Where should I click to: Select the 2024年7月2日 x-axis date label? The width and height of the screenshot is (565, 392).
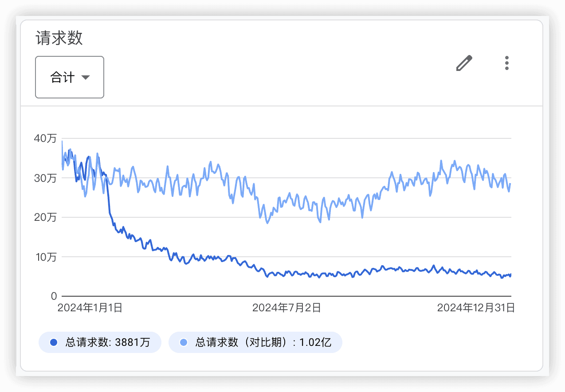[x=286, y=308]
